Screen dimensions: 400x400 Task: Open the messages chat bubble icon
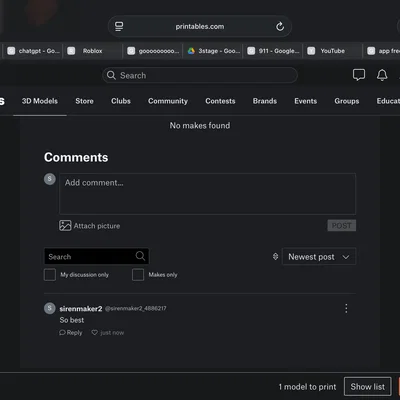click(x=359, y=75)
